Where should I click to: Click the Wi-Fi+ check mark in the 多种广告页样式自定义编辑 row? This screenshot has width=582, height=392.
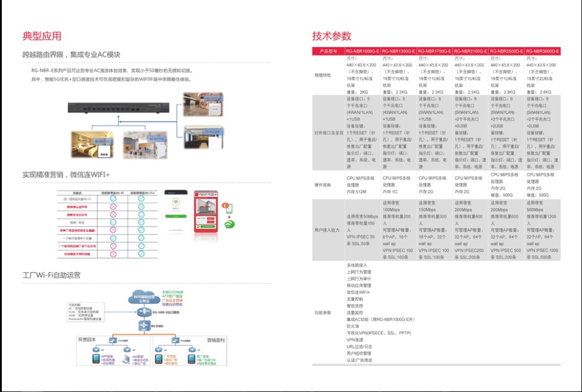point(141,230)
